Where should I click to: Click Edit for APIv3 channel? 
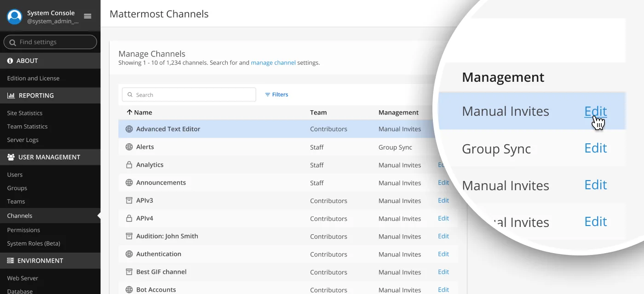tap(443, 200)
